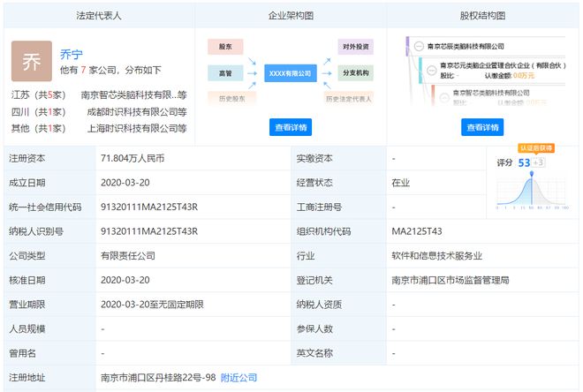Click the 工商注册号 label cell
The width and height of the screenshot is (583, 392).
click(x=338, y=207)
